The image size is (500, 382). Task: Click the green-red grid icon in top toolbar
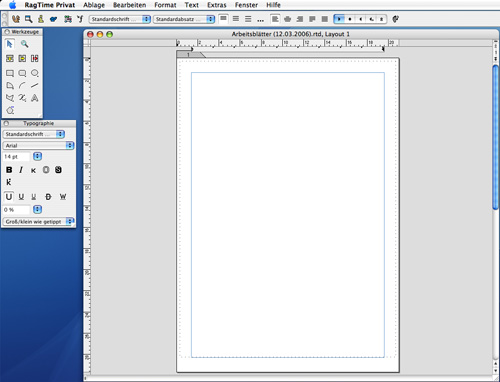tap(68, 19)
